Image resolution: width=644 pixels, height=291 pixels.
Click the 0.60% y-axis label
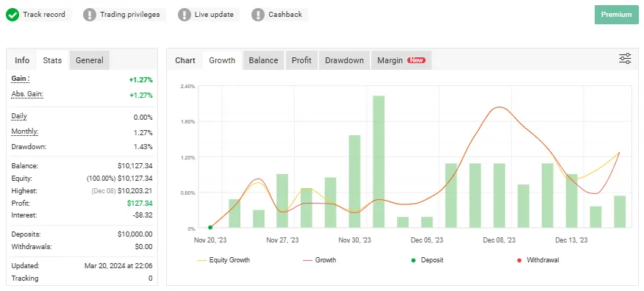coord(187,193)
